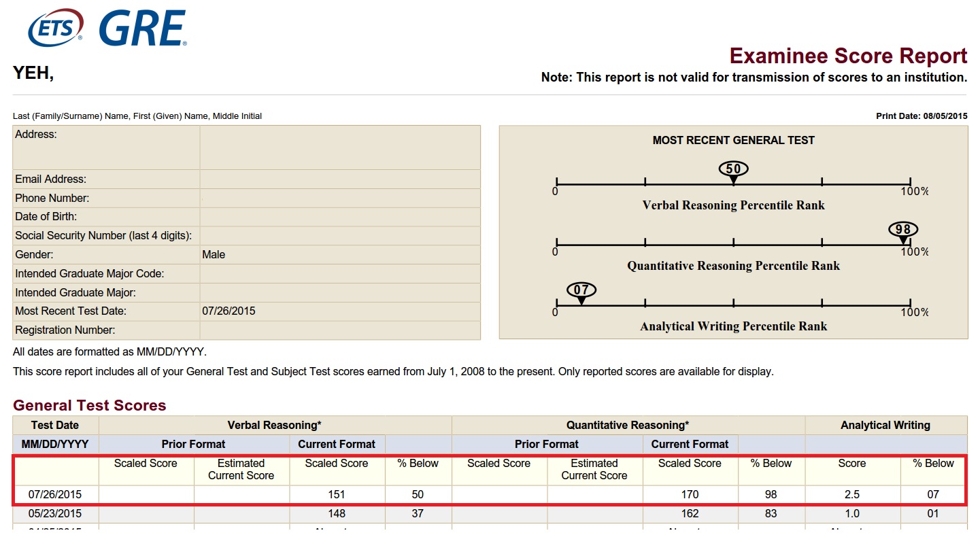Image resolution: width=980 pixels, height=535 pixels.
Task: Click the Address field label
Action: pyautogui.click(x=36, y=135)
